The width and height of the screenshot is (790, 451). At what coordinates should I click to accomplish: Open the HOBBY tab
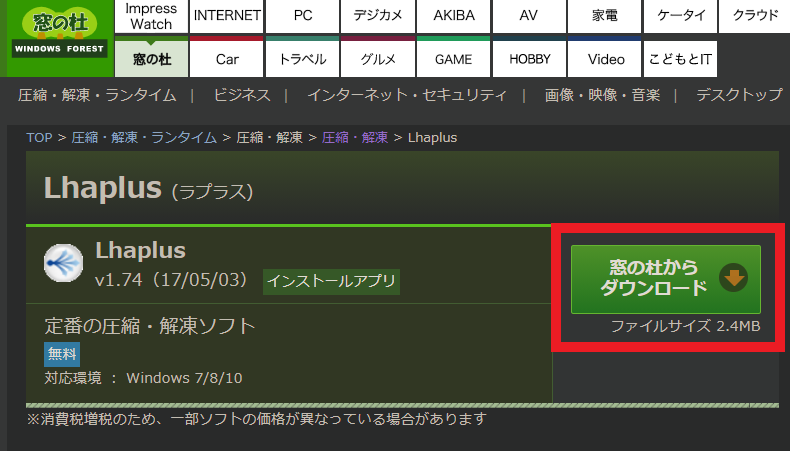pos(529,59)
